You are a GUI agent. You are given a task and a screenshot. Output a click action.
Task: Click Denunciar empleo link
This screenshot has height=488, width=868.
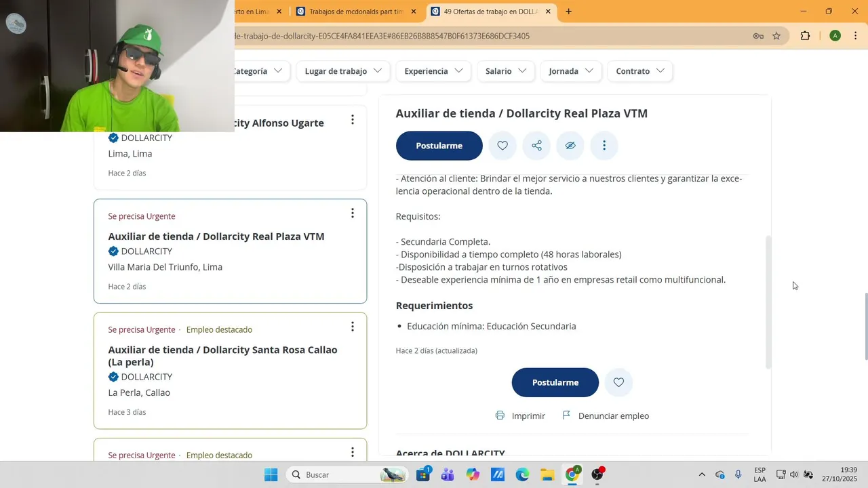(x=614, y=416)
